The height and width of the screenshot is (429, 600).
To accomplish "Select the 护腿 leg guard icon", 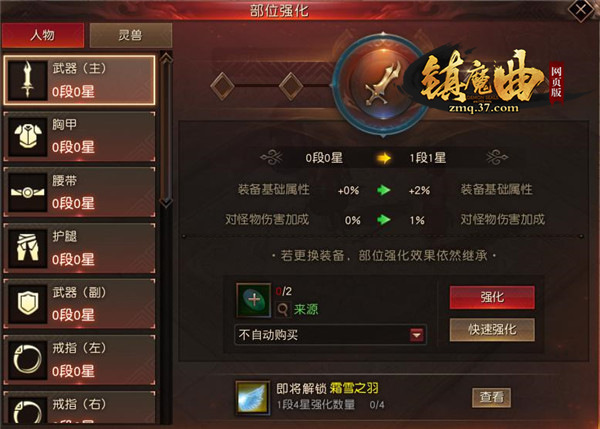I will (28, 248).
